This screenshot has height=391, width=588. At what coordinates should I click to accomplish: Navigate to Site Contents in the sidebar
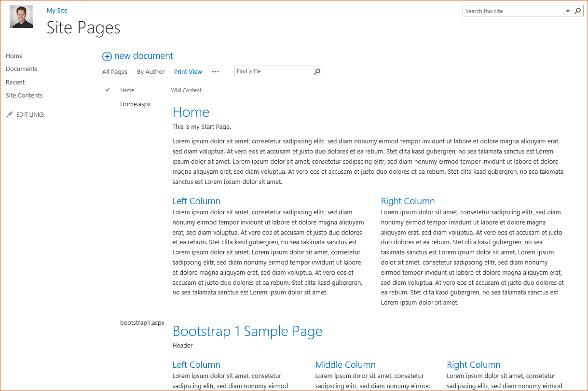[24, 95]
